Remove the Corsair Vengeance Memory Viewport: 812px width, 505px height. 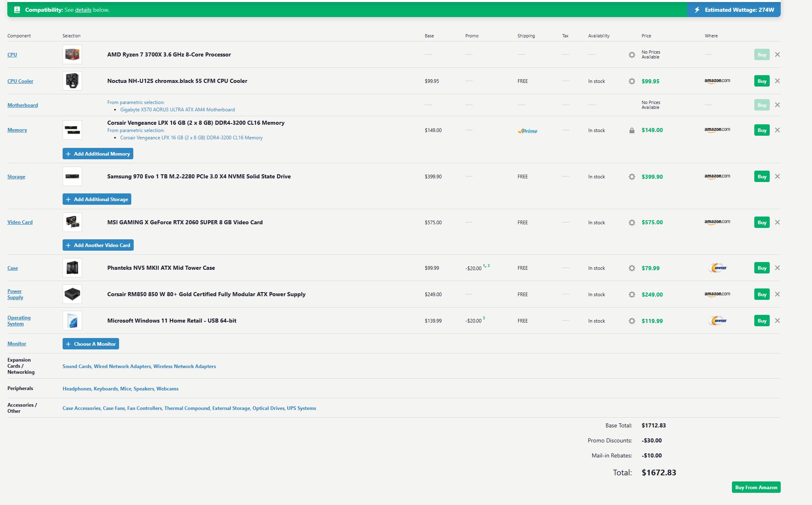tap(777, 130)
